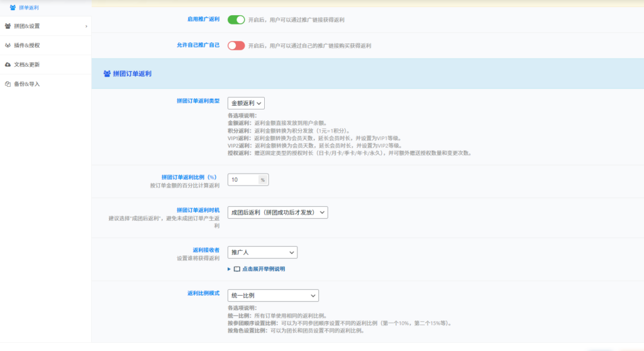Open the 返利比例模式 dropdown (统一比例)
Viewport: 644px width, 351px height.
coord(273,296)
